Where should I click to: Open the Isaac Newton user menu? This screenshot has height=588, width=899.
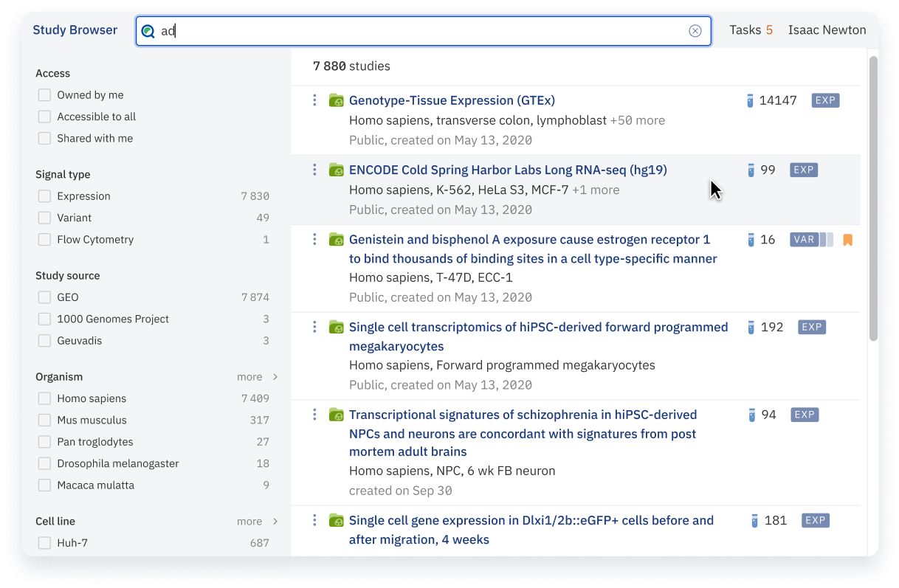tap(827, 30)
